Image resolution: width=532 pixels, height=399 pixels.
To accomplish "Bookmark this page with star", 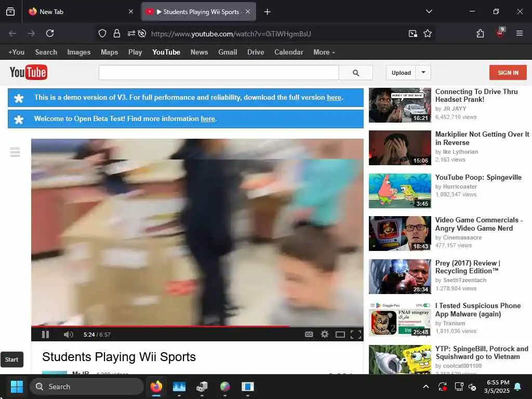I will tap(428, 33).
